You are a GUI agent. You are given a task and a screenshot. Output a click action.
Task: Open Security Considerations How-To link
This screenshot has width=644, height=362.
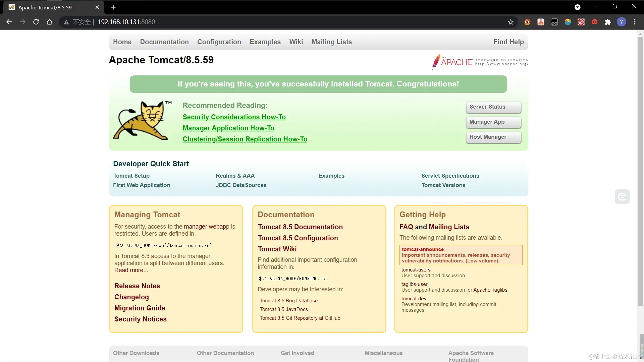(234, 117)
